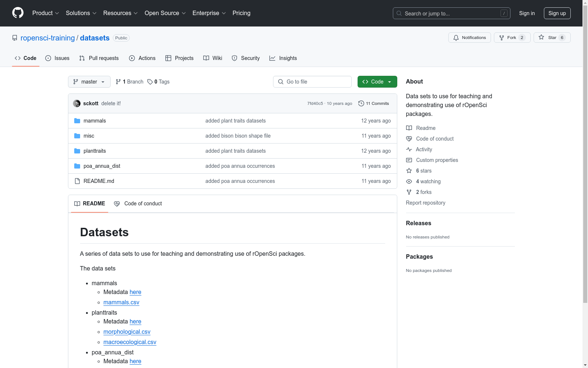Image resolution: width=588 pixels, height=368 pixels.
Task: Click Report repository link
Action: pos(426,203)
